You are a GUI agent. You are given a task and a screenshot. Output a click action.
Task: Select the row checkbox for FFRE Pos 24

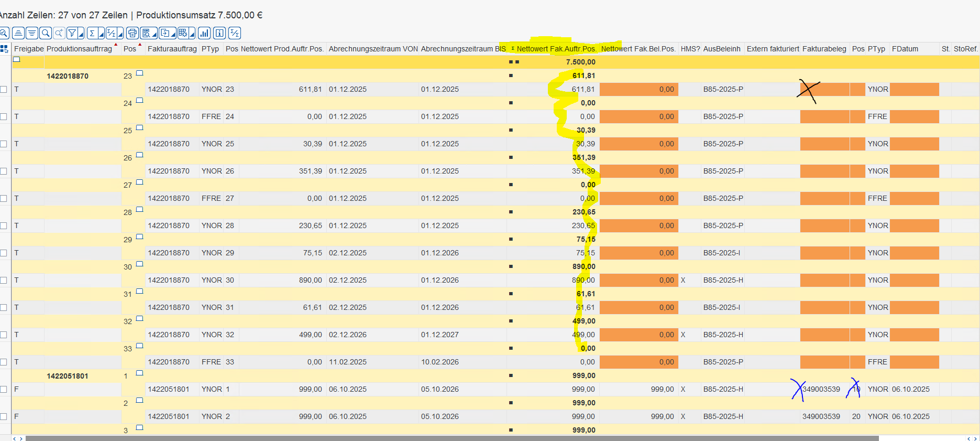(4, 116)
